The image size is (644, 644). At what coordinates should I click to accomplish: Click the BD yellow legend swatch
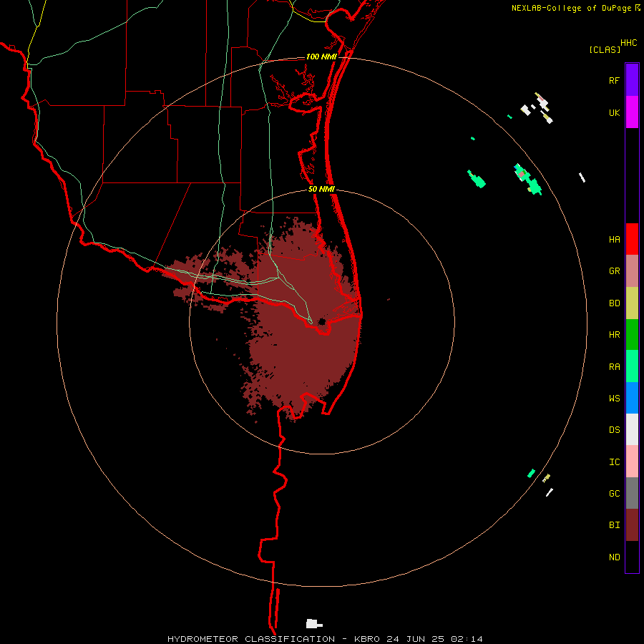pos(632,303)
